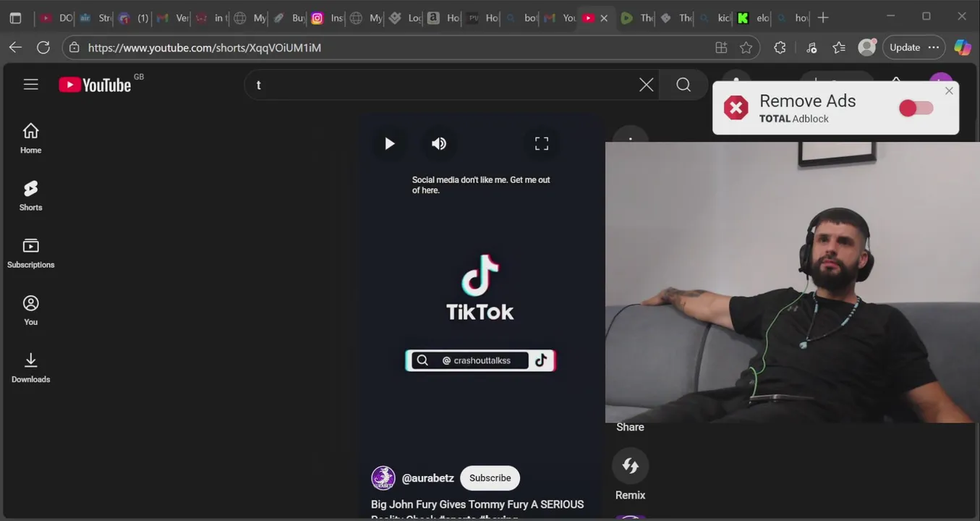Open the YouTube hamburger guide menu
This screenshot has width=980, height=521.
point(30,85)
